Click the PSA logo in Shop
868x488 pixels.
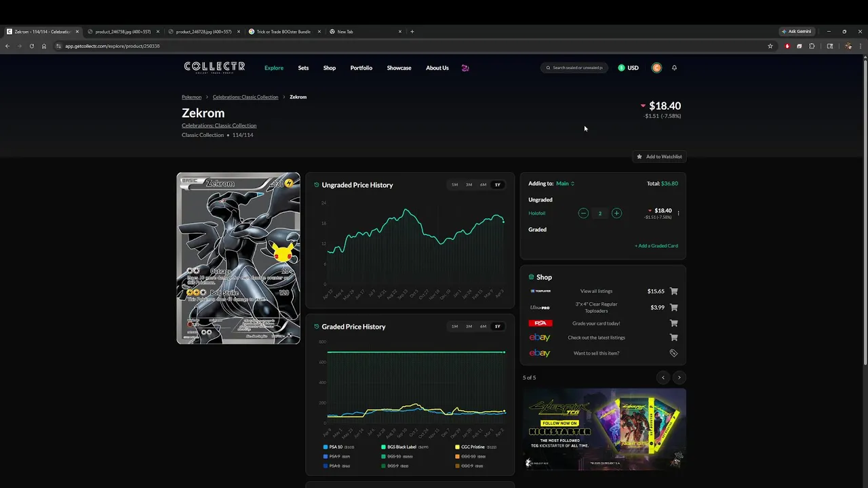pyautogui.click(x=540, y=323)
